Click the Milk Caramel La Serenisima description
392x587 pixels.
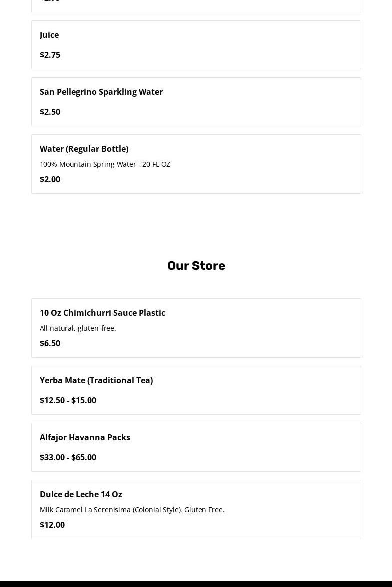(132, 510)
